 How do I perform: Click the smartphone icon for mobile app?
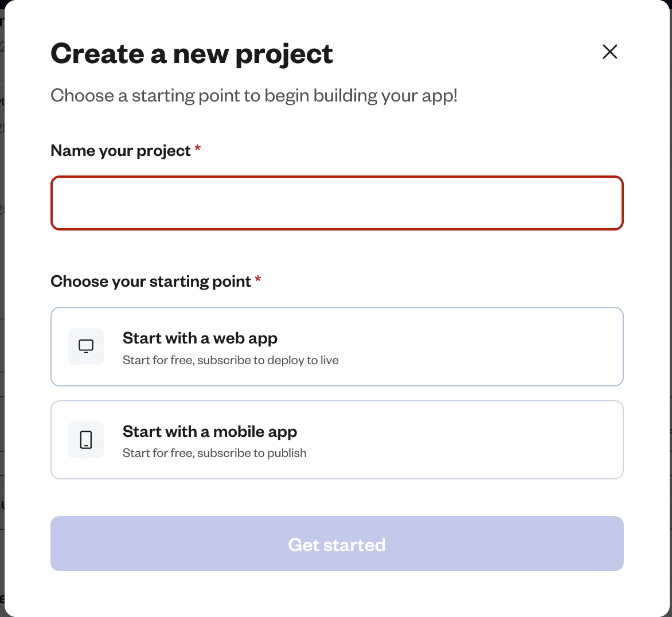[85, 439]
